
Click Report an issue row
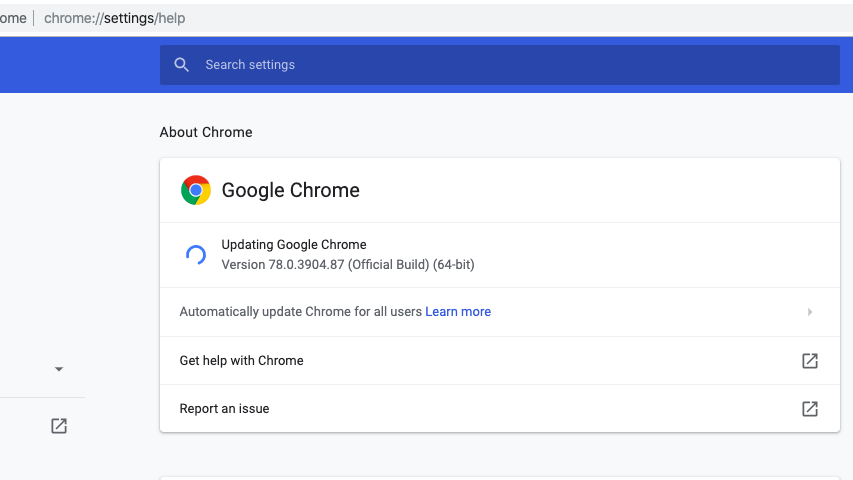(499, 409)
